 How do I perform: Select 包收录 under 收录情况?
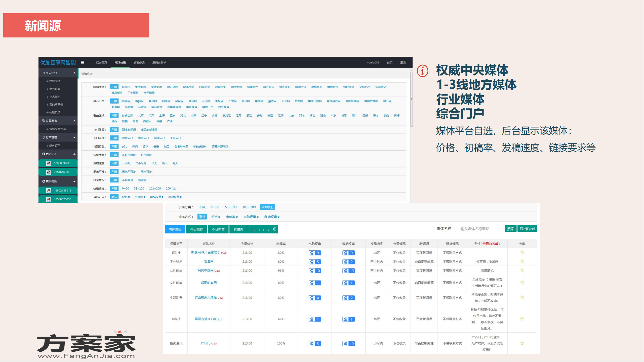[142, 180]
